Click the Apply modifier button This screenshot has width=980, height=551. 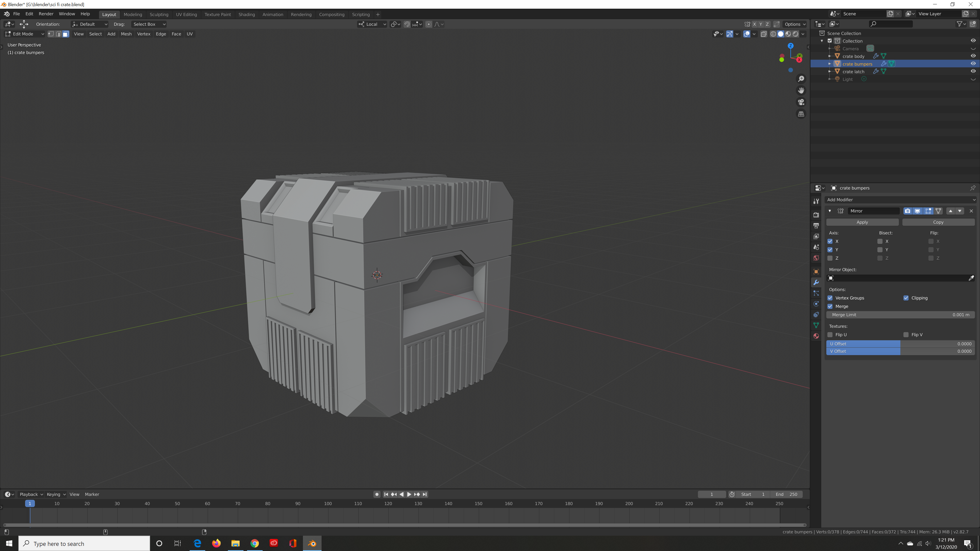tap(862, 222)
